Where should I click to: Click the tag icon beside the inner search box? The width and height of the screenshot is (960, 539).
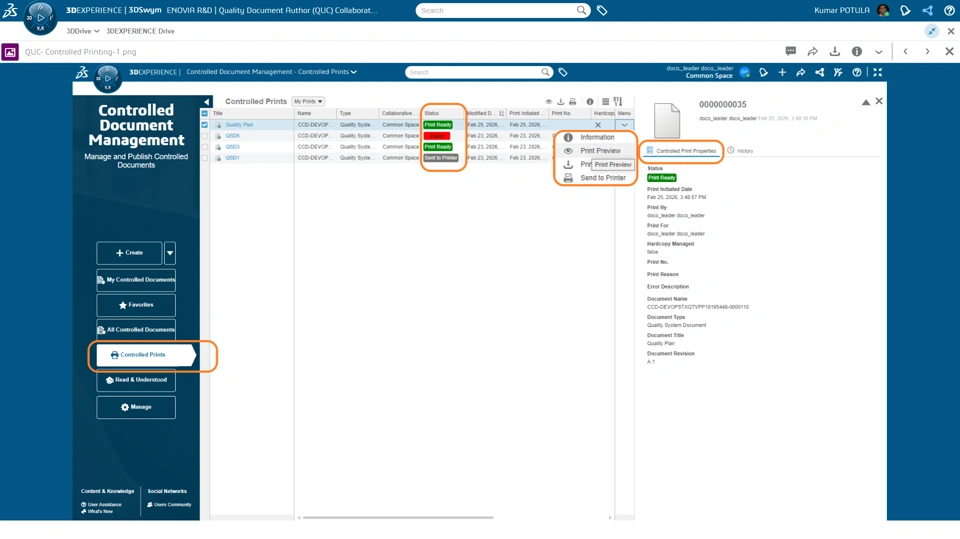[563, 72]
